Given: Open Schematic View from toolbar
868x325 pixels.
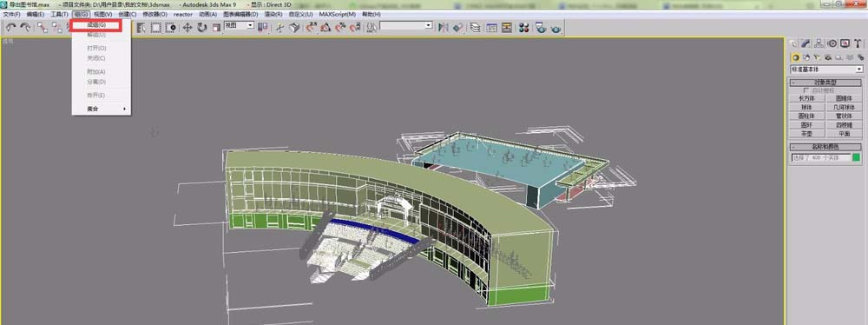Looking at the screenshot, I should (507, 27).
